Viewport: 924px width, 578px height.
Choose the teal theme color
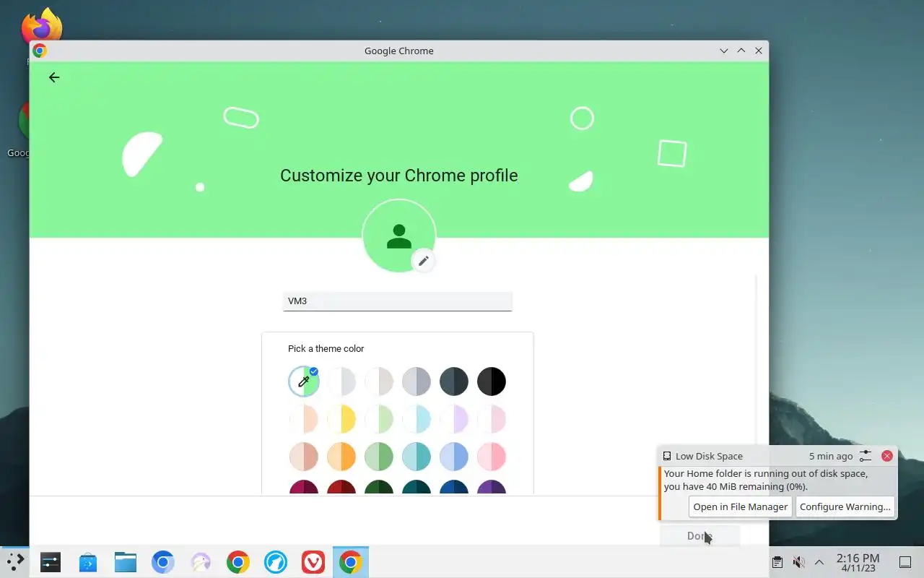417,457
